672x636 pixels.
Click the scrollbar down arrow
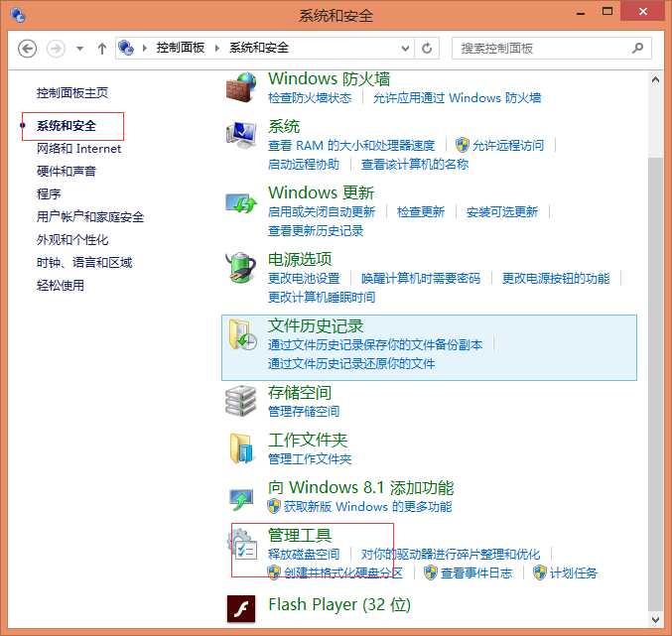[655, 619]
